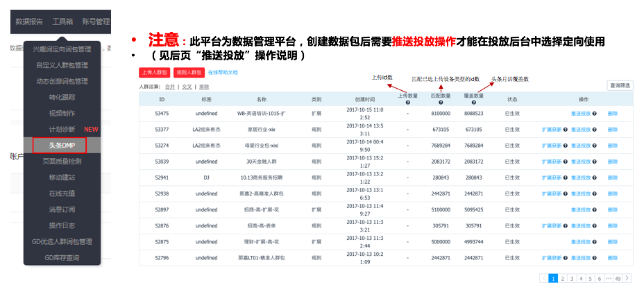Open 工具箱 menu in top navigation
Screen dimensions: 644x294
(x=62, y=21)
